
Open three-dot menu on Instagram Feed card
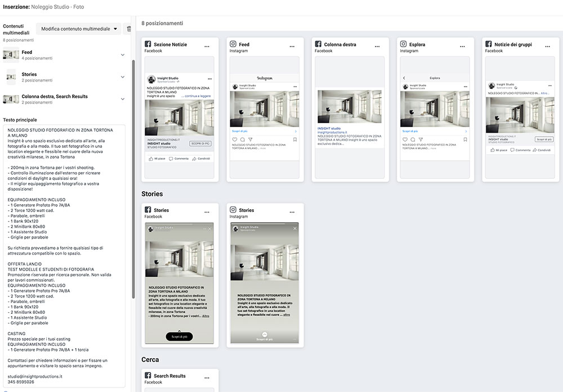pyautogui.click(x=292, y=46)
